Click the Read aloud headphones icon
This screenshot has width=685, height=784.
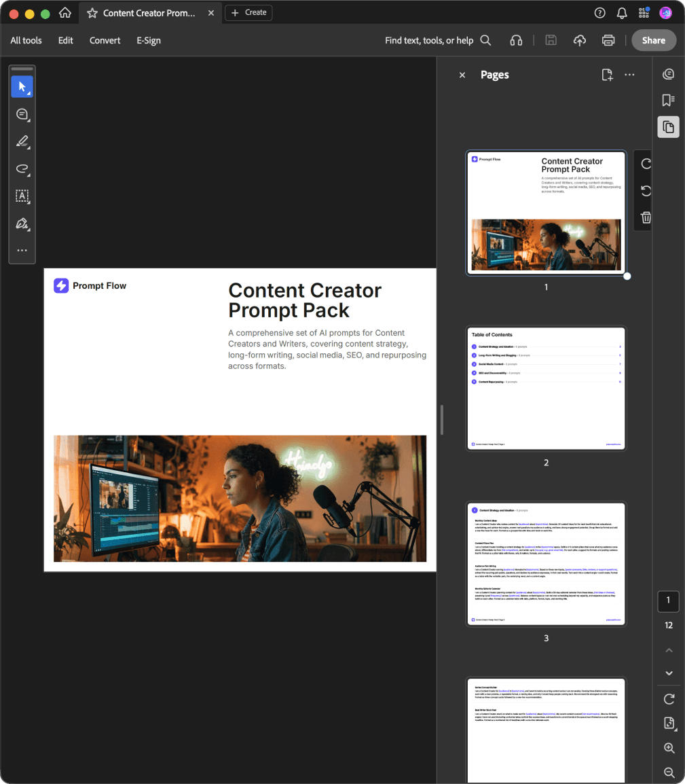tap(516, 41)
